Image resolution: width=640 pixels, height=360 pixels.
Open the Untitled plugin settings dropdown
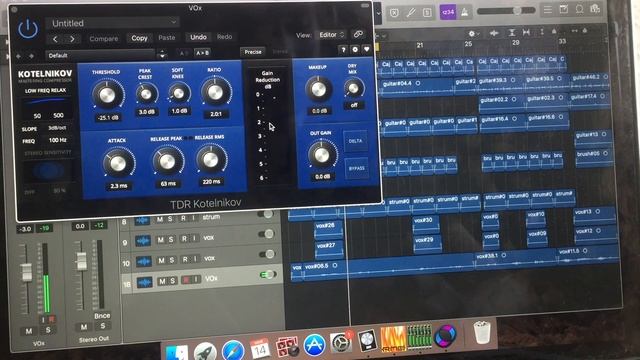tap(112, 23)
